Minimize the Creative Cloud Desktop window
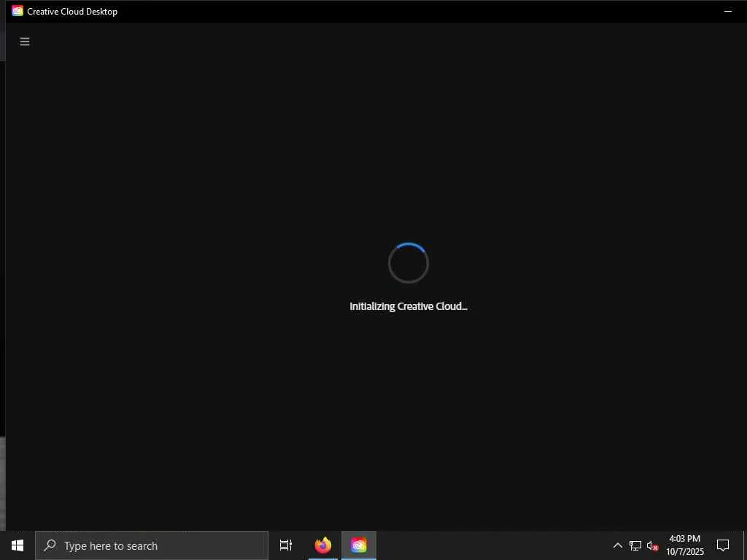The image size is (747, 560). pos(727,11)
